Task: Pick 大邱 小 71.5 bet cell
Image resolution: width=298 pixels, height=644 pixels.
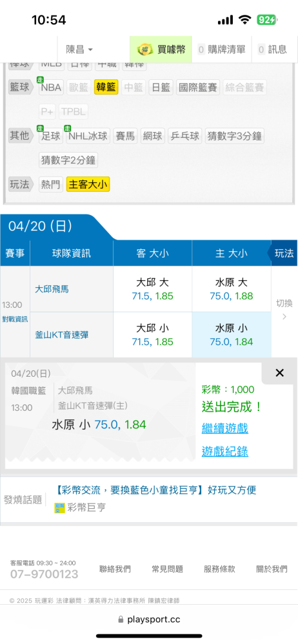Action: click(153, 335)
